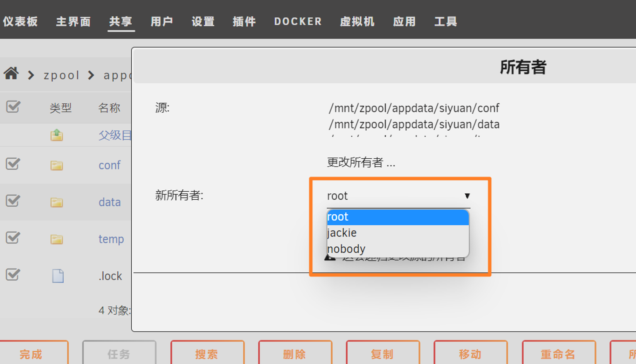
Task: Open the parent directory folder icon
Action: tap(57, 135)
